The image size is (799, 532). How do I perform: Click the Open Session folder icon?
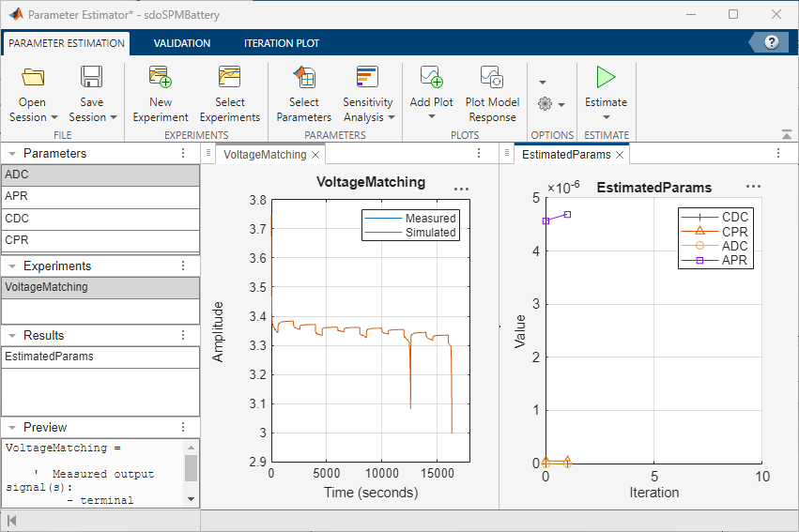click(34, 78)
